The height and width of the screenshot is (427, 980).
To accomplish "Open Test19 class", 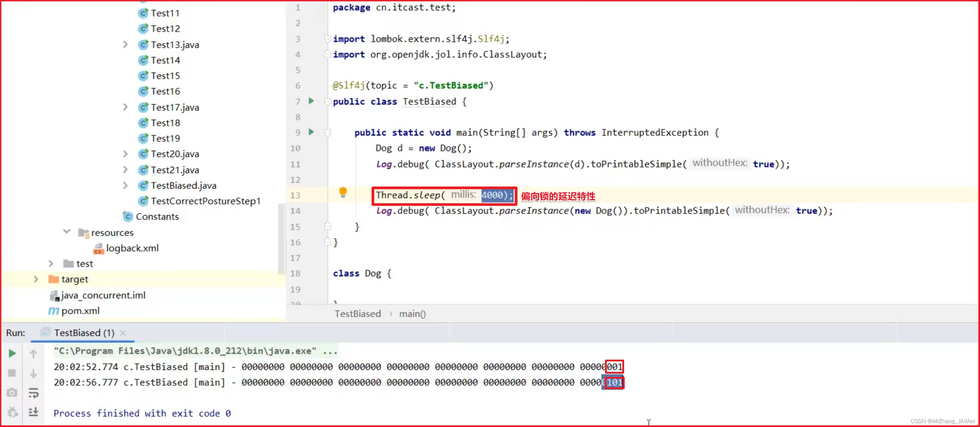I will click(159, 138).
